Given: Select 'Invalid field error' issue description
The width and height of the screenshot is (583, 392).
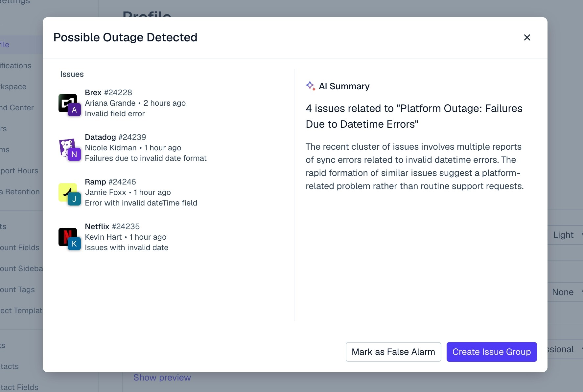Looking at the screenshot, I should point(115,114).
